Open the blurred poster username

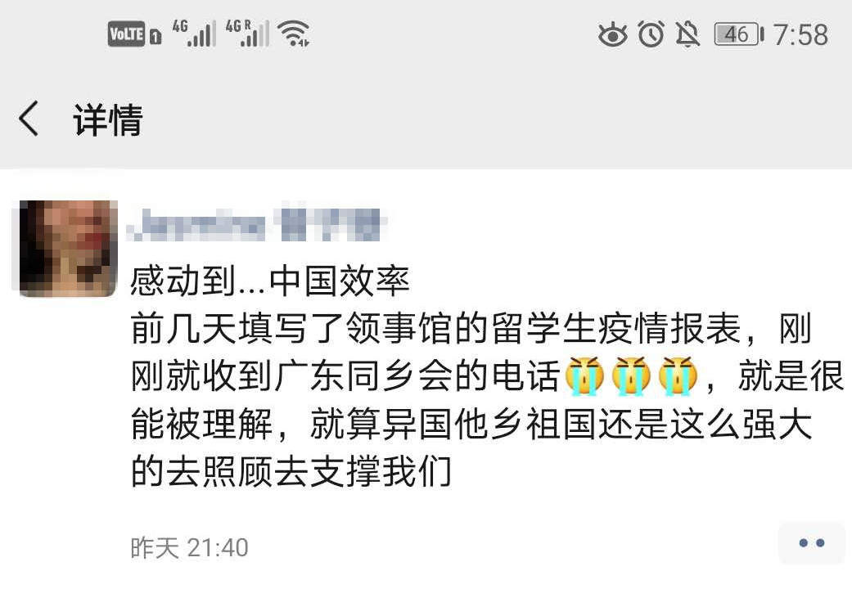coord(257,224)
